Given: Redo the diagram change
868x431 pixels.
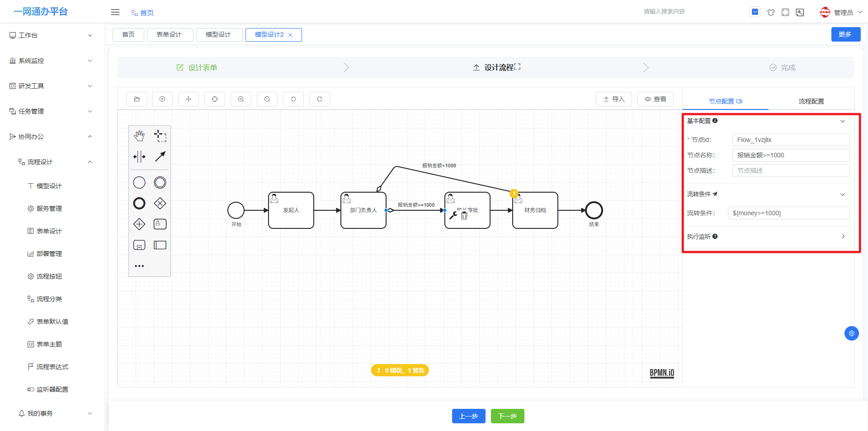Looking at the screenshot, I should point(320,99).
